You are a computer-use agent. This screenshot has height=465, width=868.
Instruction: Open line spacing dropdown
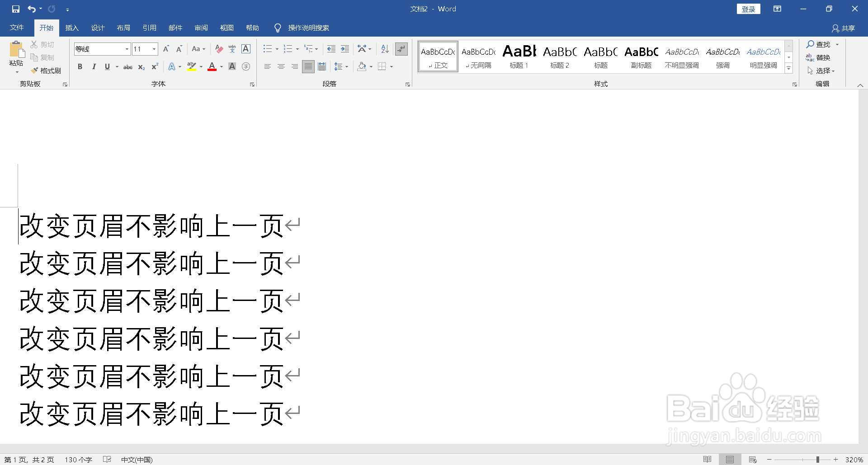coord(341,66)
